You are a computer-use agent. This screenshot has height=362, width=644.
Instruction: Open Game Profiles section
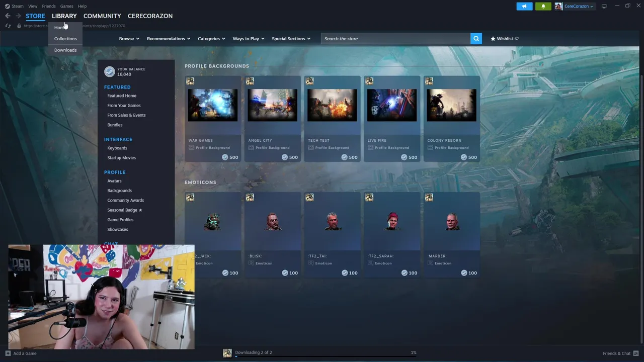point(120,220)
